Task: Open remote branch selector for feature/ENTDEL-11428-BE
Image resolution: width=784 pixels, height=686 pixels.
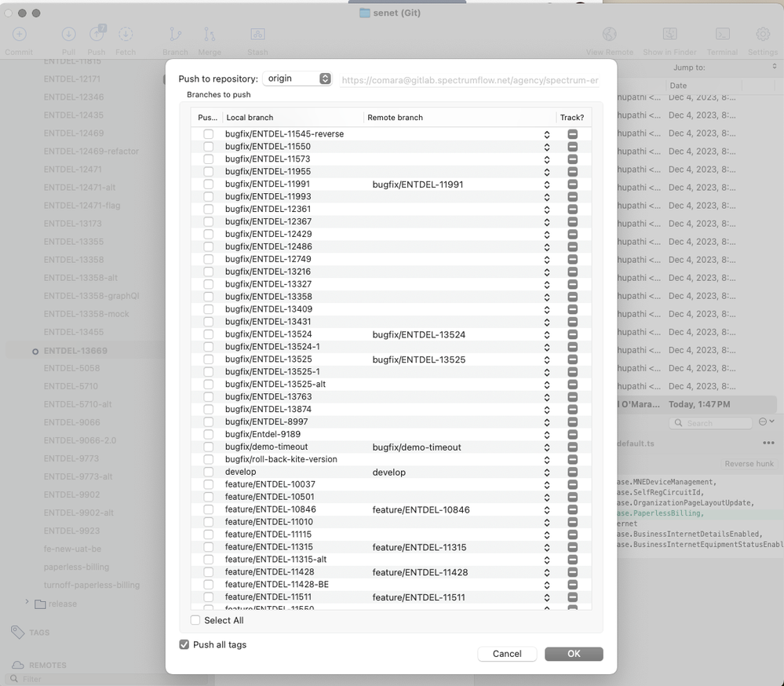Action: 547,585
